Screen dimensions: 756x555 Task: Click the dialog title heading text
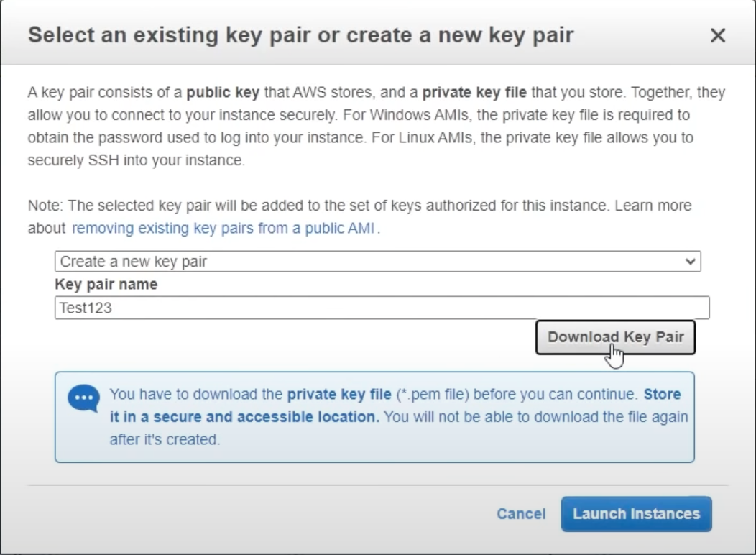point(300,35)
